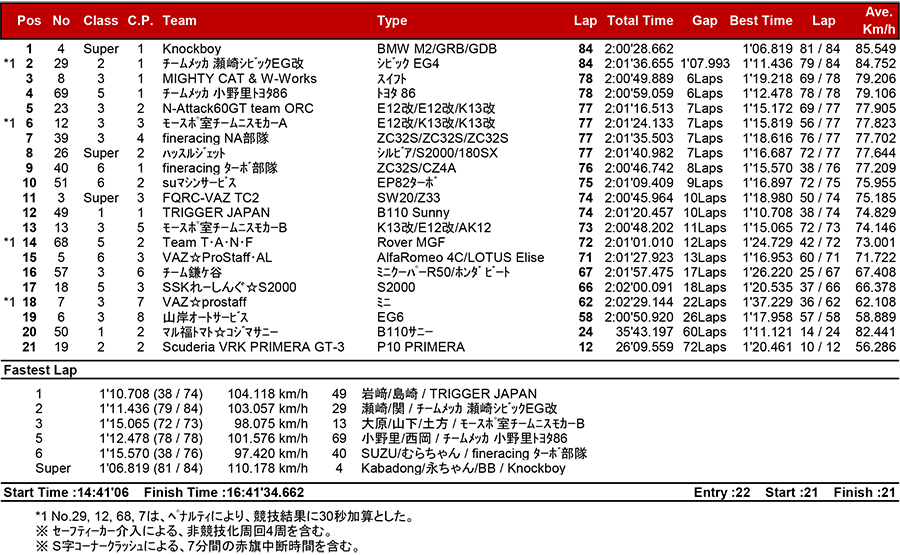
Task: Click speed 101.576 km/h
Action: point(267,438)
